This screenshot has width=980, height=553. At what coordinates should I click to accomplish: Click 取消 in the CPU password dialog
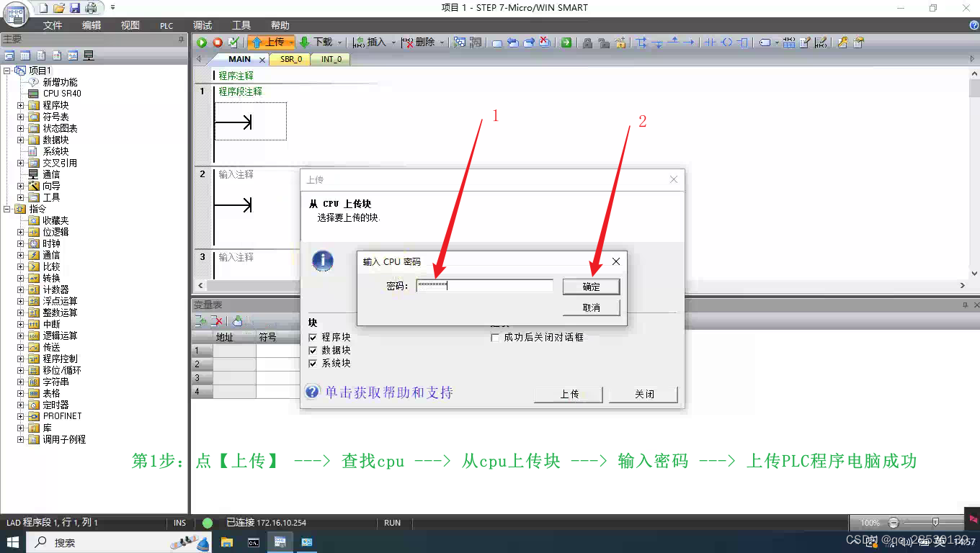click(x=591, y=307)
